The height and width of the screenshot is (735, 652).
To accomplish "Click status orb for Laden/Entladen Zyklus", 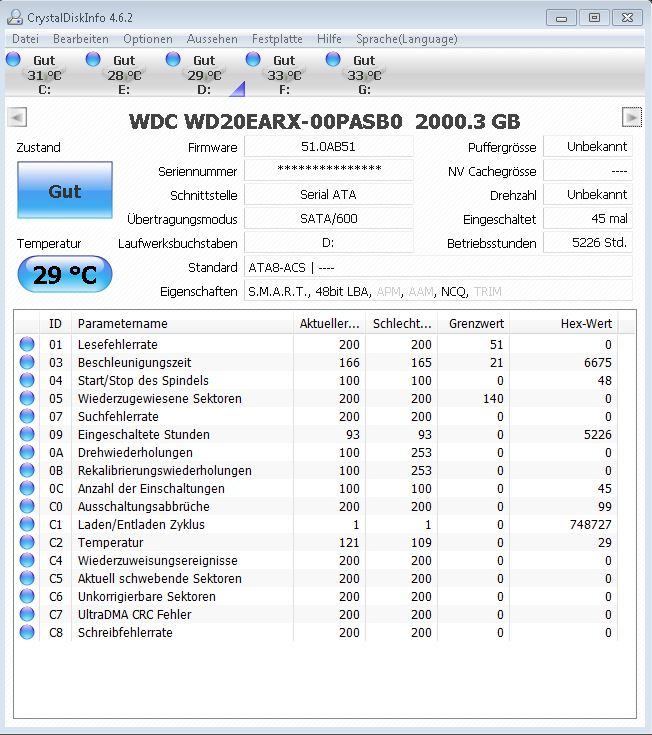I will 27,524.
